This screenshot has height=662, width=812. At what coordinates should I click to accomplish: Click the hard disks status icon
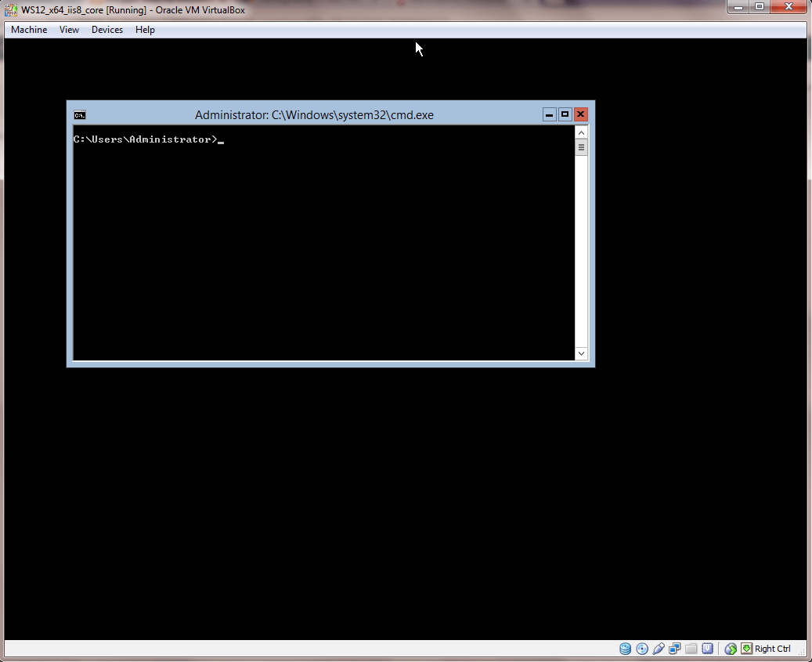point(625,649)
